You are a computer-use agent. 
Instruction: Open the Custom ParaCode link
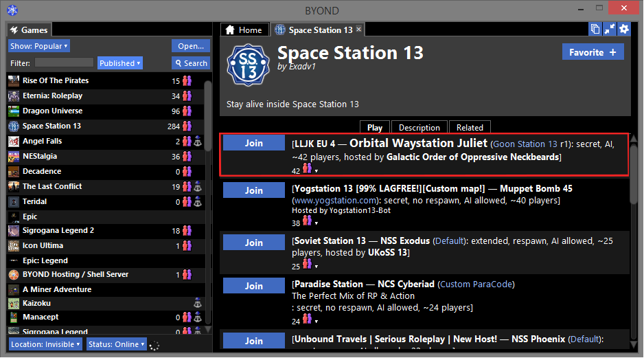click(x=476, y=284)
